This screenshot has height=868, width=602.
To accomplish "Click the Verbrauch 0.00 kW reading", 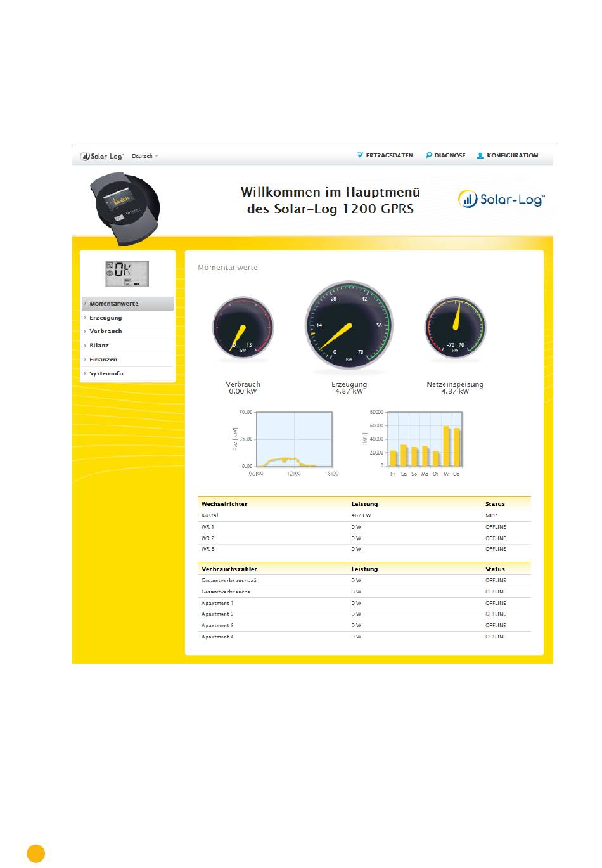I will (243, 388).
